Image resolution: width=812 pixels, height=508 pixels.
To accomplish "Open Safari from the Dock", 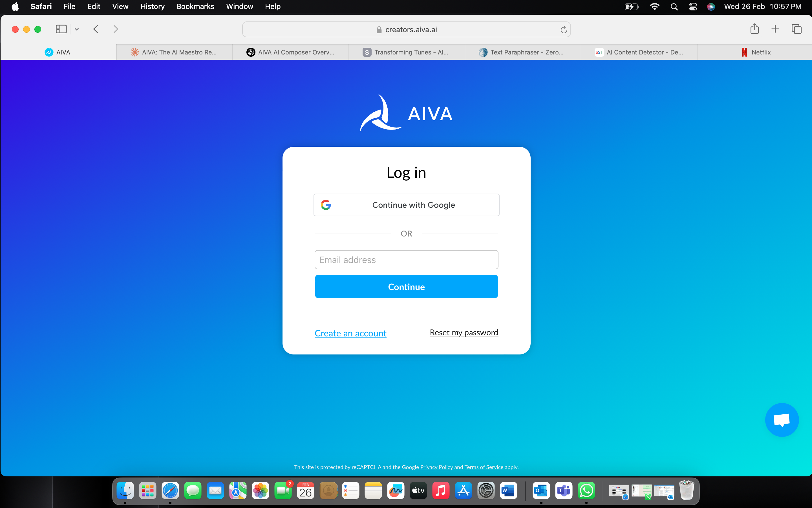I will [170, 491].
